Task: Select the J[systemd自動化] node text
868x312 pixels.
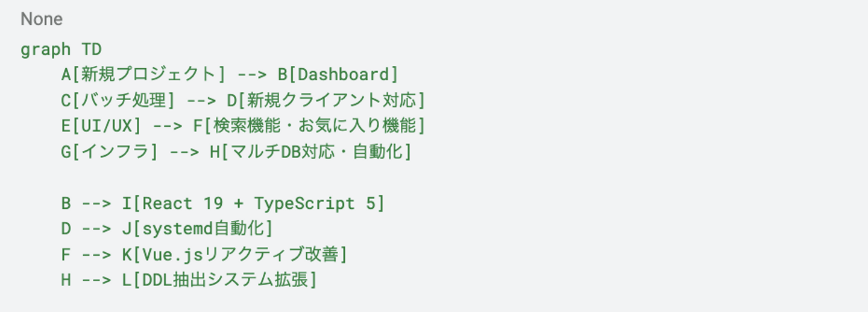Action: click(x=198, y=229)
